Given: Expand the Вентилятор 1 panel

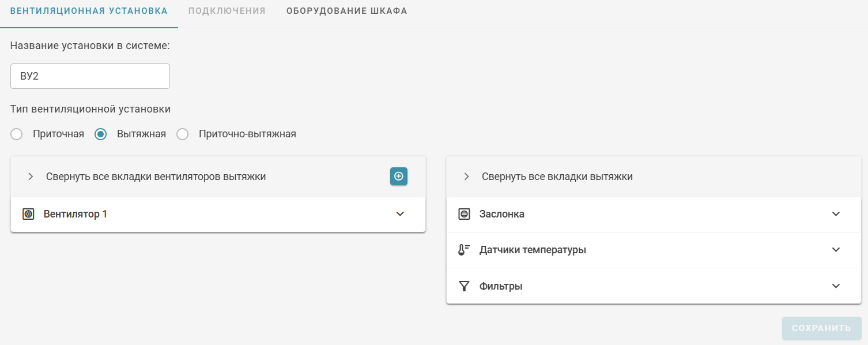Looking at the screenshot, I should (x=400, y=213).
